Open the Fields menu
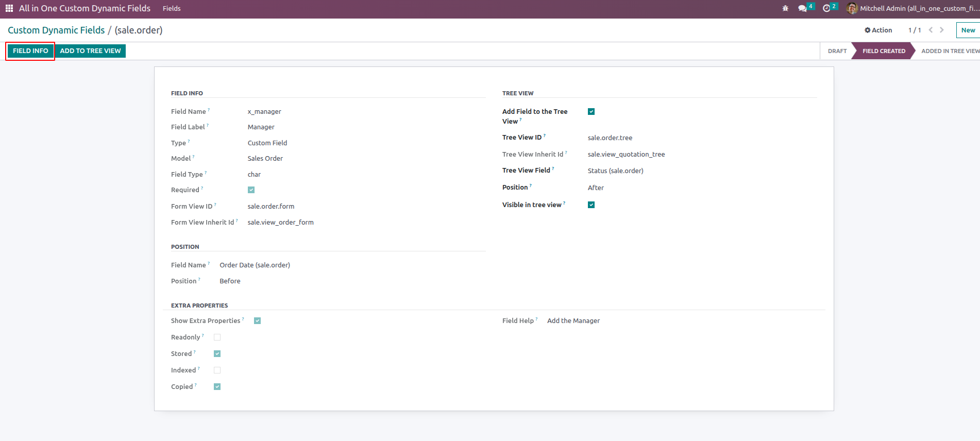The image size is (980, 441). tap(172, 8)
